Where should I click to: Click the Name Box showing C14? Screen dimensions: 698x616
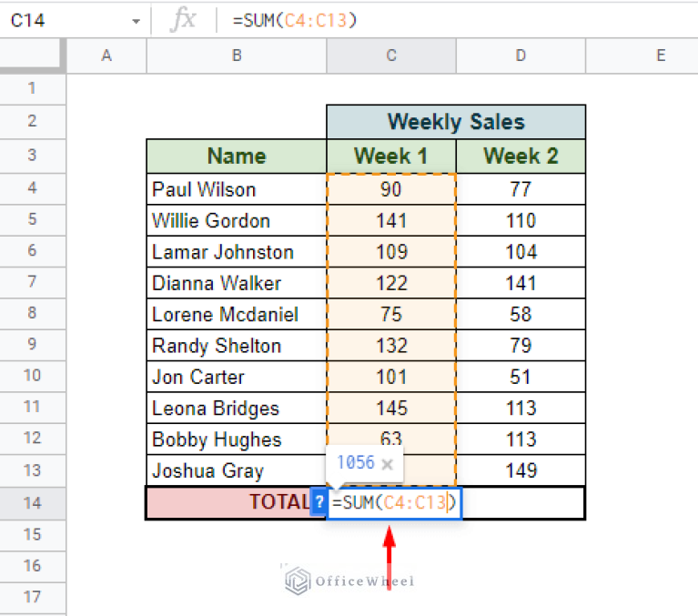coord(64,20)
